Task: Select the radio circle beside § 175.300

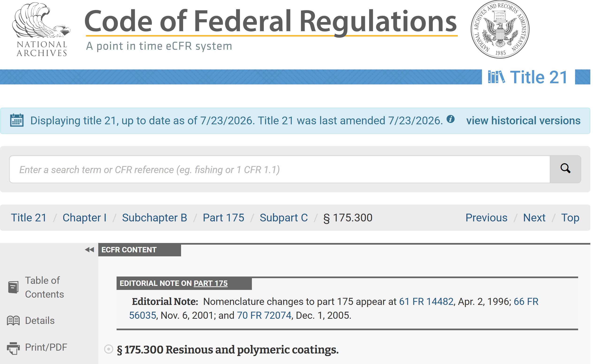Action: [x=108, y=349]
